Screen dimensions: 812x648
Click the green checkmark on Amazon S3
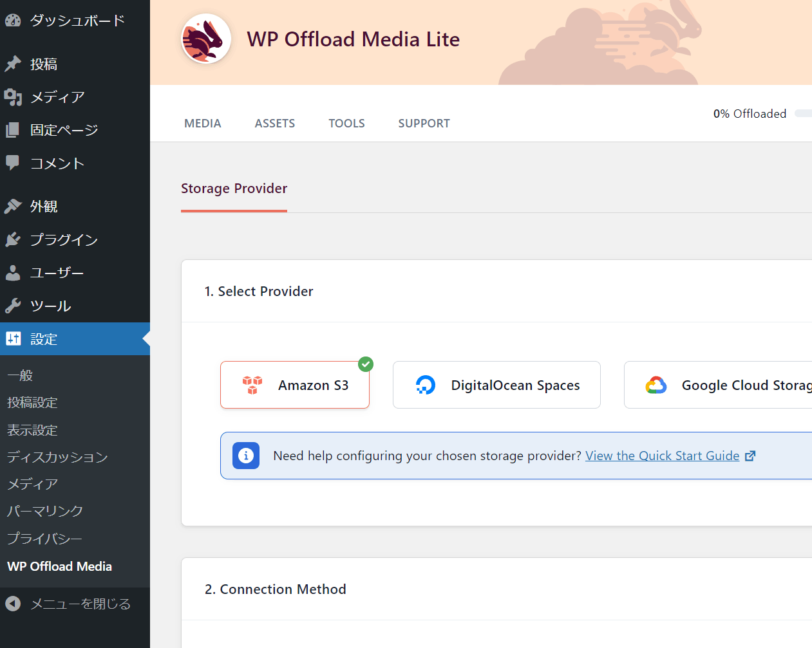366,364
